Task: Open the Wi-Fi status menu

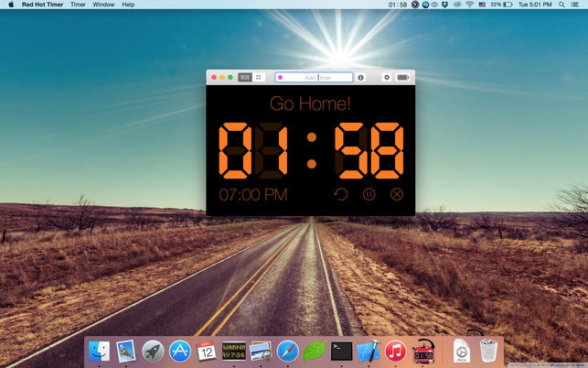Action: pyautogui.click(x=469, y=5)
